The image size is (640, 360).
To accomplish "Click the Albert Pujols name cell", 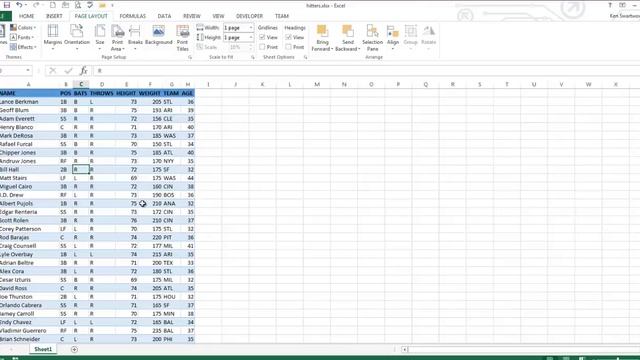I will 29,203.
